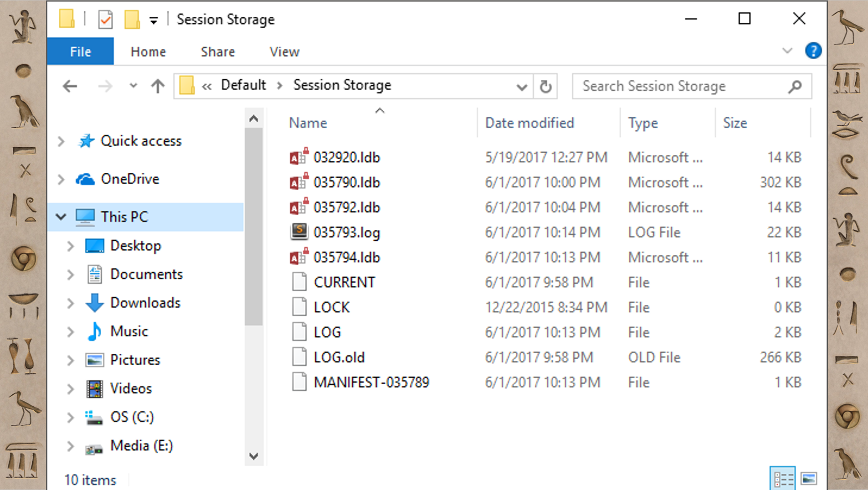
Task: Refresh the Session Storage folder
Action: point(545,86)
